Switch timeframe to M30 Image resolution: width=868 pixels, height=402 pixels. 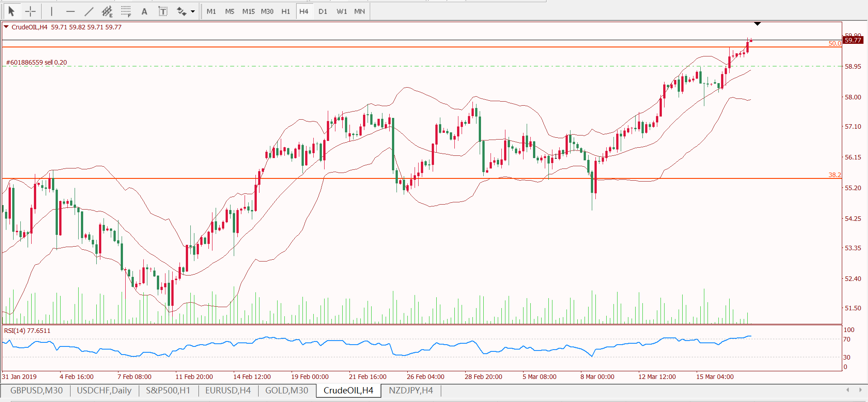pos(267,11)
